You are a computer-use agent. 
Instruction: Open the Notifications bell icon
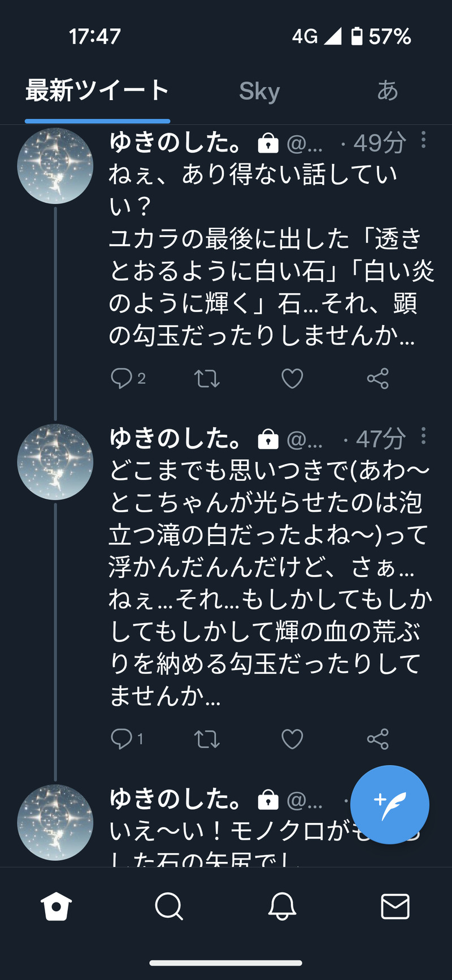click(x=282, y=906)
